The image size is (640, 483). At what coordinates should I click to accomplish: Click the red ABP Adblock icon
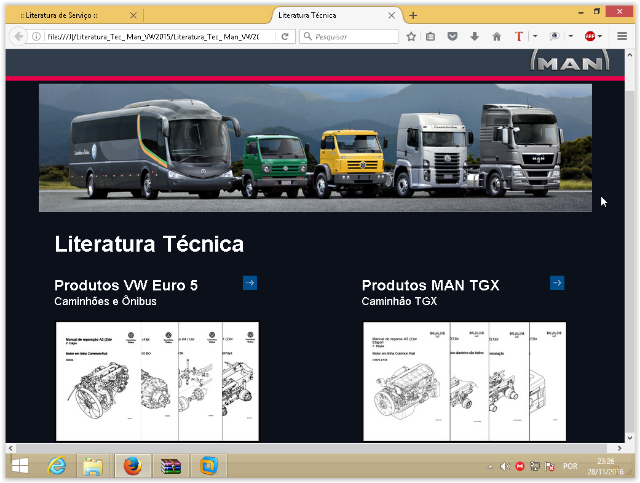(589, 36)
